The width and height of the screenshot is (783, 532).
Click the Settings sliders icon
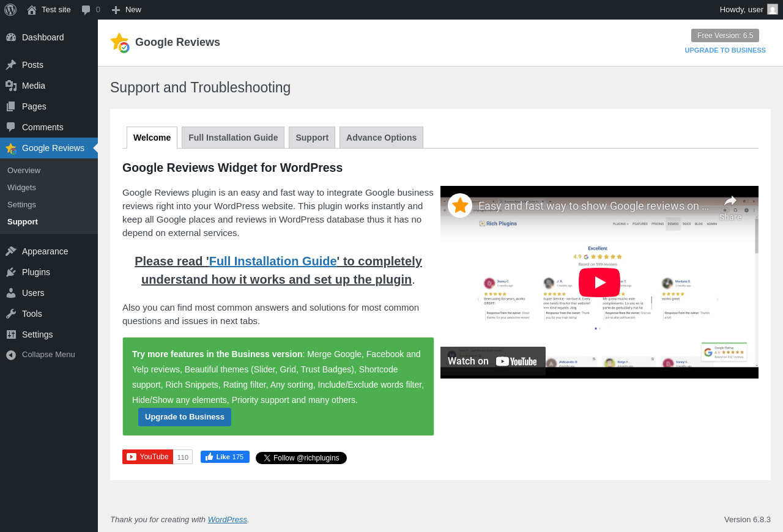tap(11, 334)
